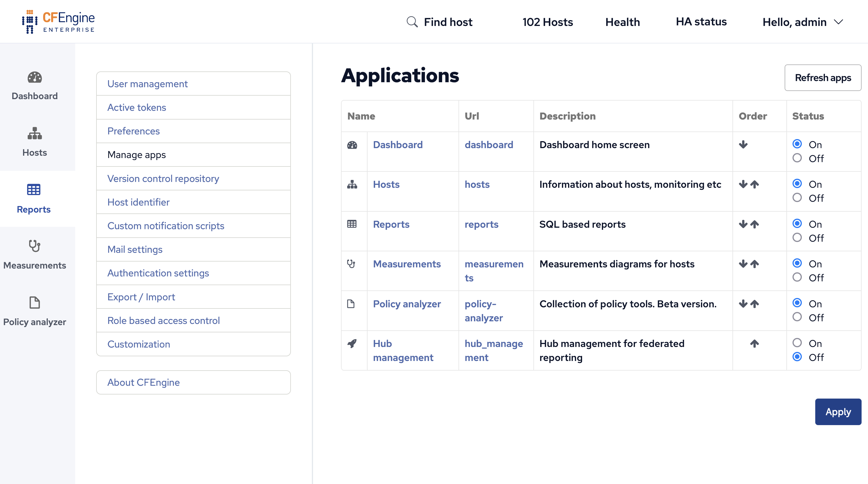868x484 pixels.
Task: Click the Measurements stethoscope icon
Action: (x=35, y=246)
